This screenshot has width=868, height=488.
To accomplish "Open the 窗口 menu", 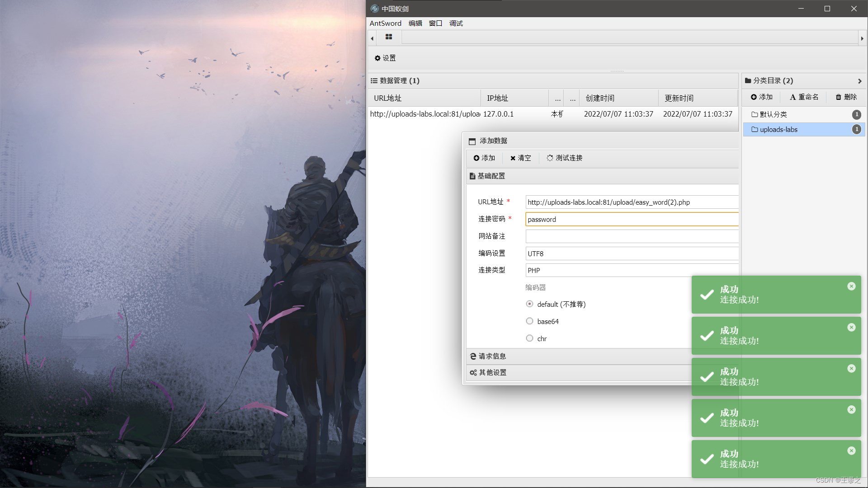I will [435, 23].
